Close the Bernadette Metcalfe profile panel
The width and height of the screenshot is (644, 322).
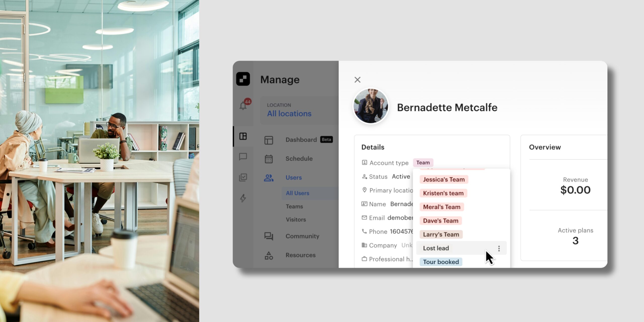pos(357,80)
